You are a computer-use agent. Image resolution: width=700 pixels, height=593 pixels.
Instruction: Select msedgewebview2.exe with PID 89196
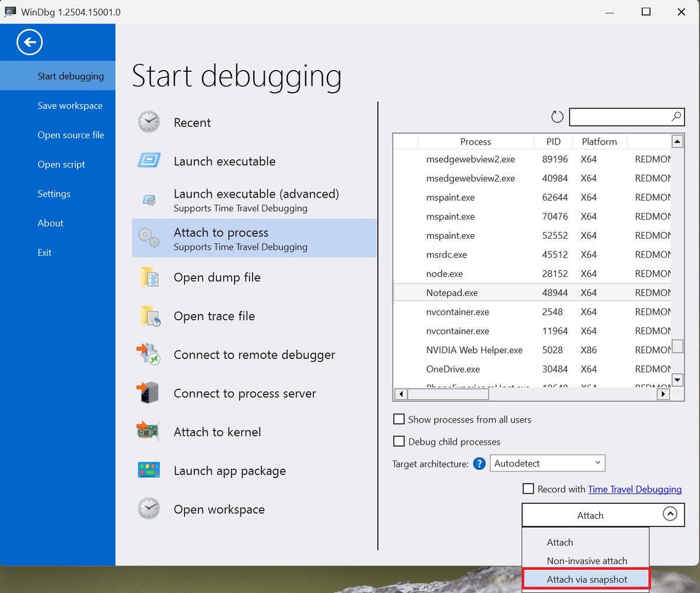pos(533,159)
